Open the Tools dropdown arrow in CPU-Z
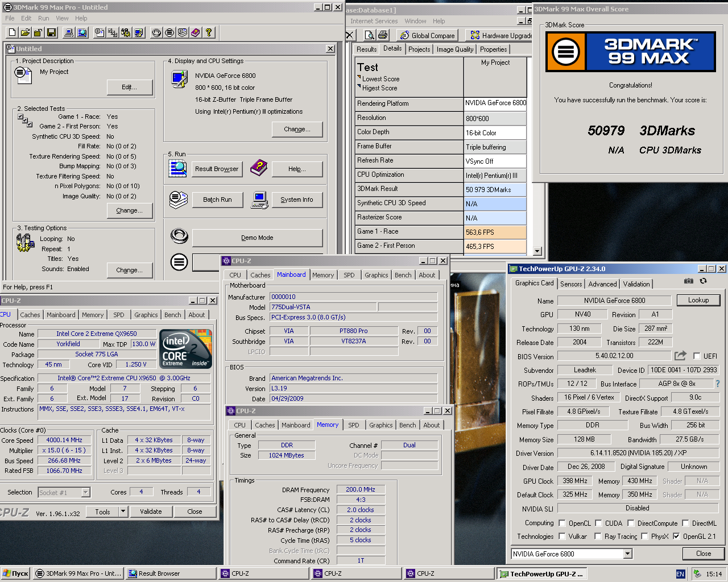Screen dimensions: 728x582 [123, 512]
